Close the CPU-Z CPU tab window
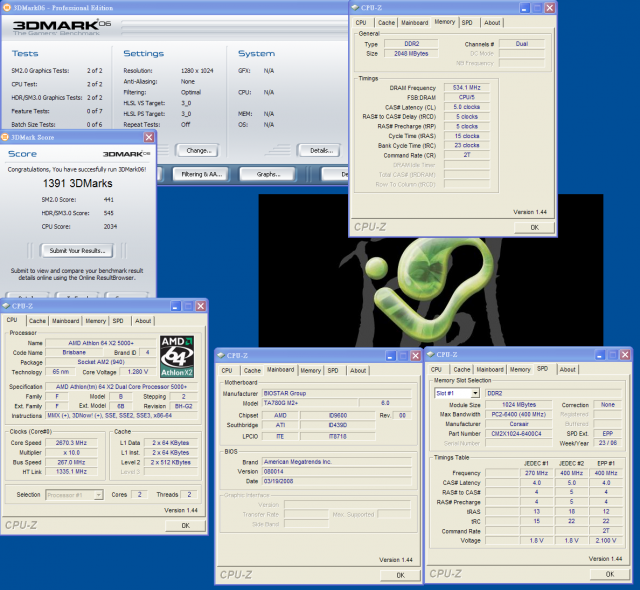This screenshot has width=640, height=590. click(201, 306)
